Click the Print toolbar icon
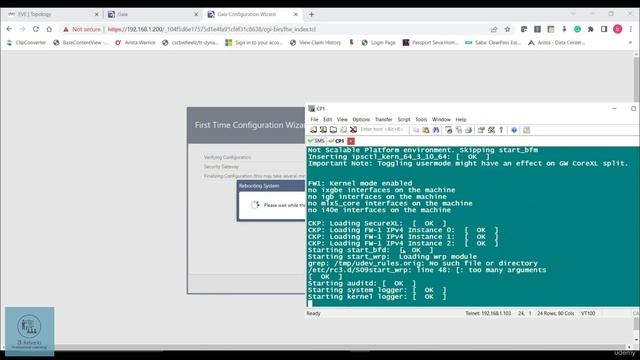Viewport: 640px width, 360px height. (469, 130)
